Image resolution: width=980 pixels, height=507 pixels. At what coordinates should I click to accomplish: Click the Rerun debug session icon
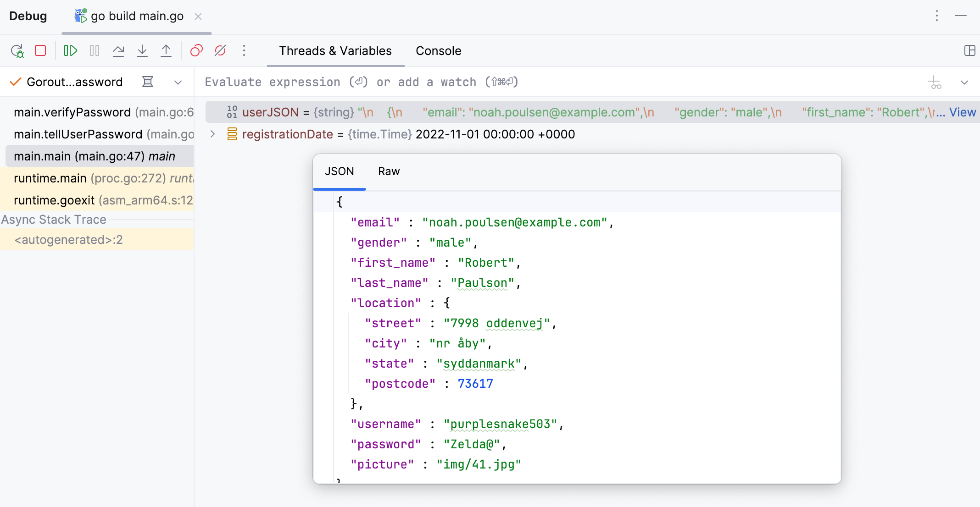point(17,51)
